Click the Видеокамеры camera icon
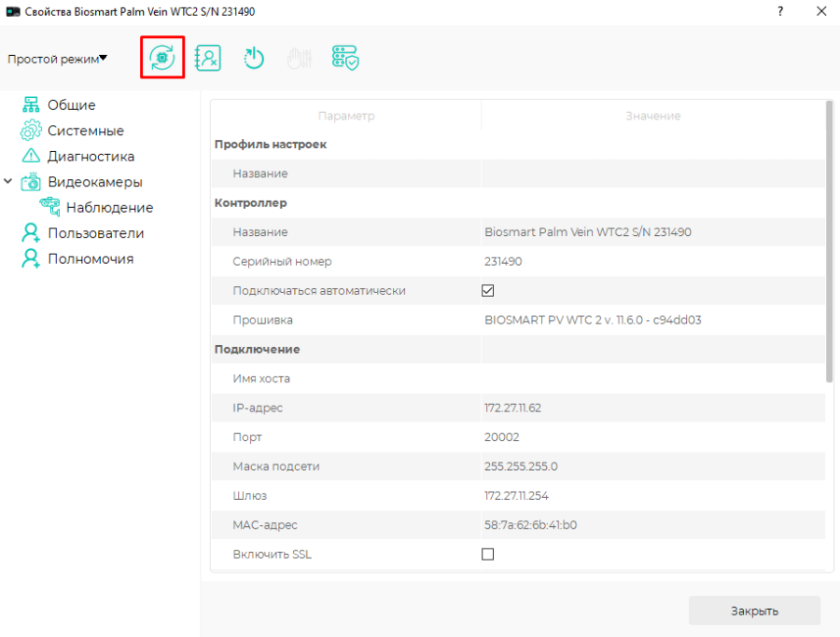Viewport: 840px width, 637px height. 31,182
